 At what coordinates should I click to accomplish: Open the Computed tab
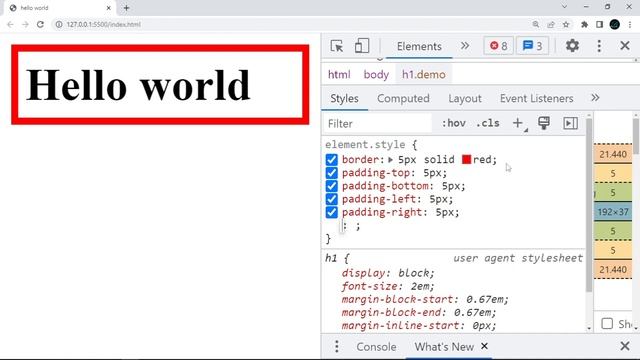[403, 98]
